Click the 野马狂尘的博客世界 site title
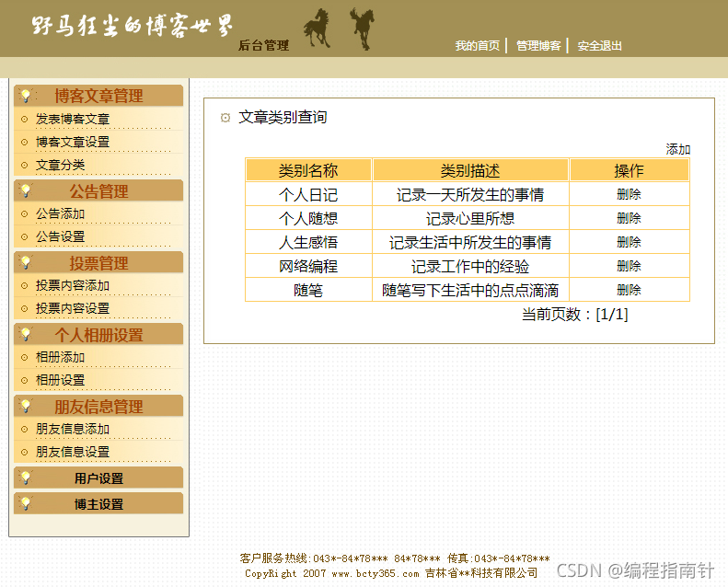 tap(133, 26)
